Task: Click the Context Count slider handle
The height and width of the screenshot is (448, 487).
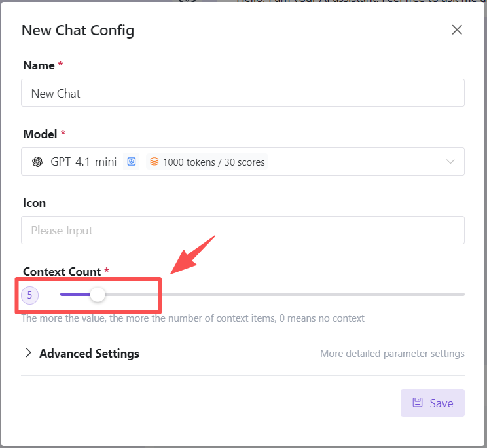Action: click(98, 295)
